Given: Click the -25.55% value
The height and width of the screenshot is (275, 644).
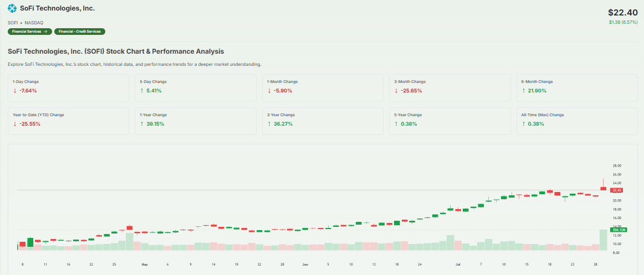Looking at the screenshot, I should pos(29,124).
